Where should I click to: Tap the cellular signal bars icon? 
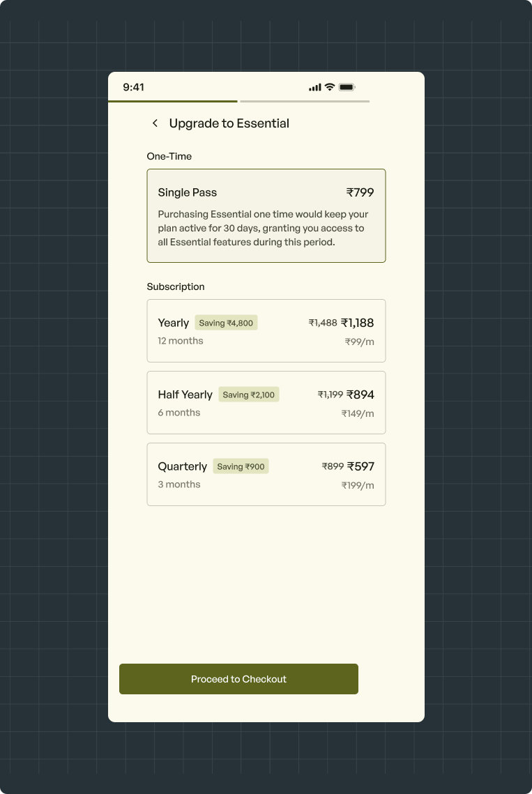pos(315,87)
